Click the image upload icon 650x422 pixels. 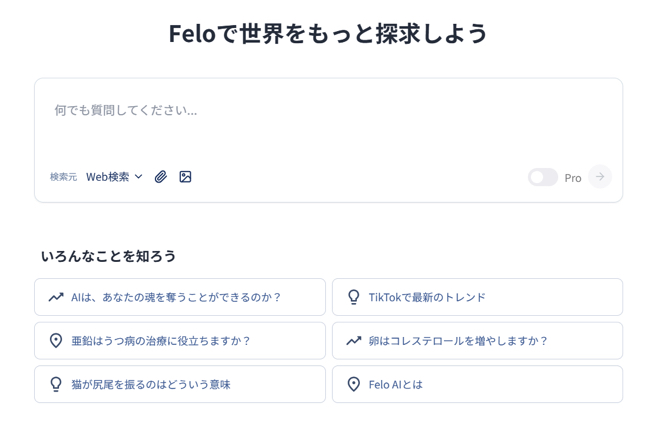pos(185,177)
